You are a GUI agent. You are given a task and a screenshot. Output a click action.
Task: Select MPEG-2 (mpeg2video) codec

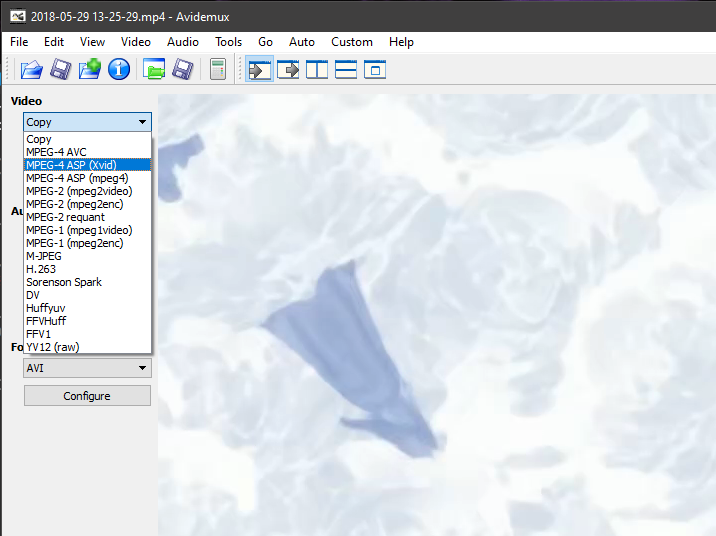[87, 191]
